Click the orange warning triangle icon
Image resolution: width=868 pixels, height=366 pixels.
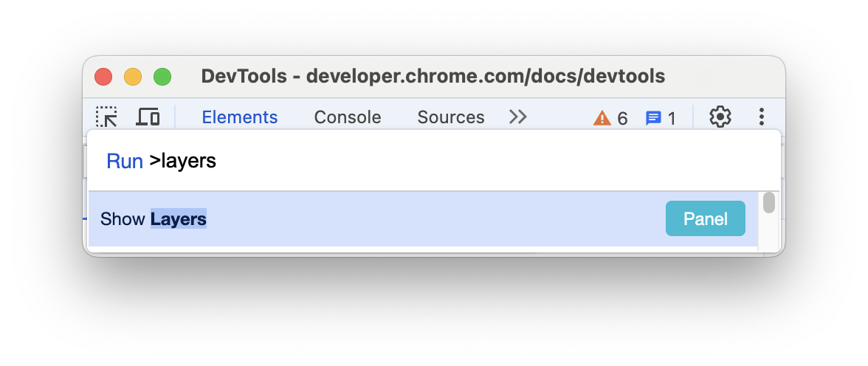tap(602, 118)
